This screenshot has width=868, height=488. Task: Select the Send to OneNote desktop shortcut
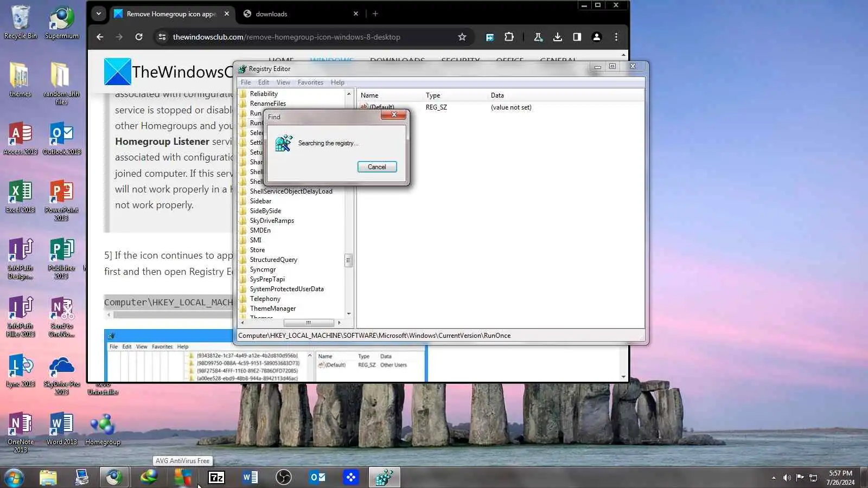(61, 317)
